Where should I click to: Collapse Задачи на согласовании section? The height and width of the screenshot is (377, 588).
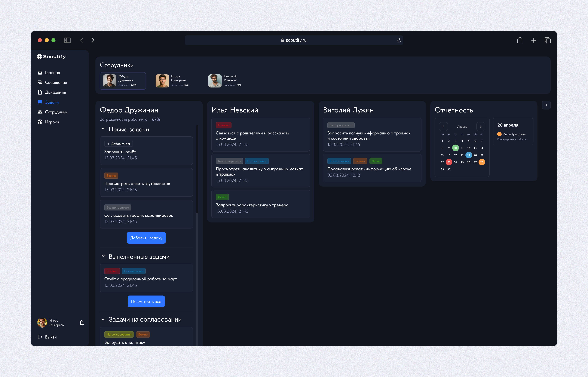(x=103, y=319)
